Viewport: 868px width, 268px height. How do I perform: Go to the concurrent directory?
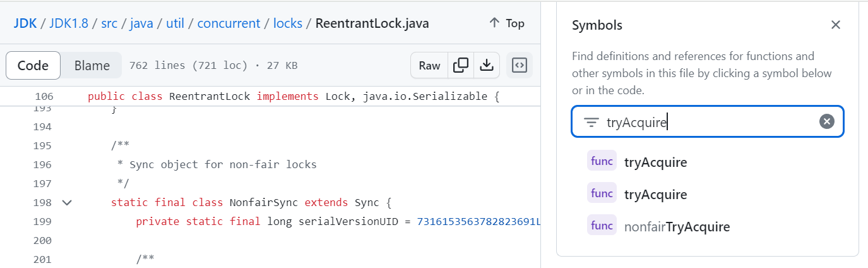point(229,23)
